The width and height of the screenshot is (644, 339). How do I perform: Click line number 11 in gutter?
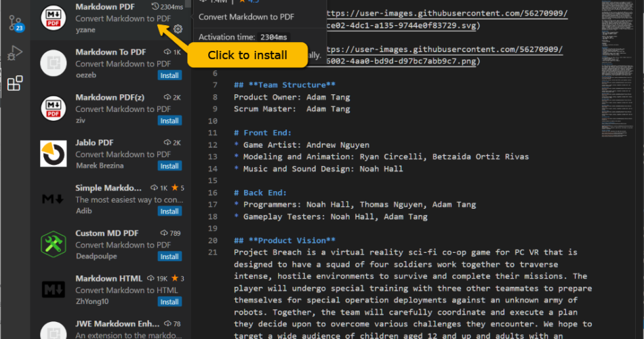click(x=212, y=133)
